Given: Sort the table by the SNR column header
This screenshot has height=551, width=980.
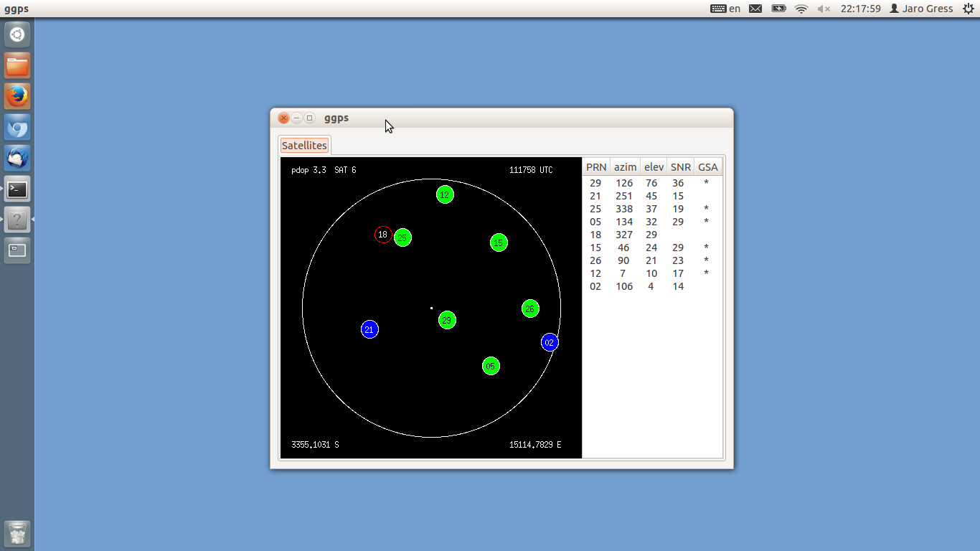Looking at the screenshot, I should pos(679,166).
